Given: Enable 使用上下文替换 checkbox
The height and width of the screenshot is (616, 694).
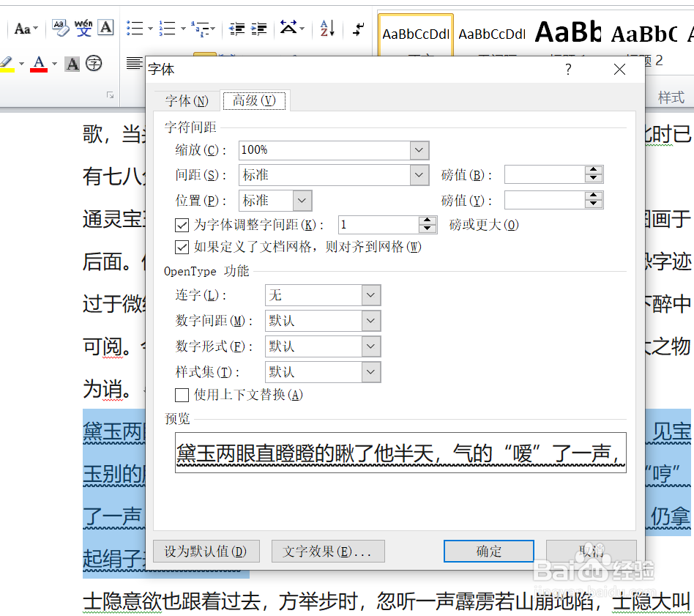Looking at the screenshot, I should click(x=179, y=395).
